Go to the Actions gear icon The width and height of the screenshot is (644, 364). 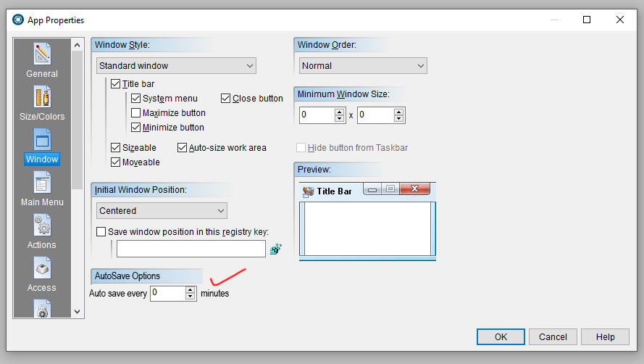pyautogui.click(x=42, y=225)
